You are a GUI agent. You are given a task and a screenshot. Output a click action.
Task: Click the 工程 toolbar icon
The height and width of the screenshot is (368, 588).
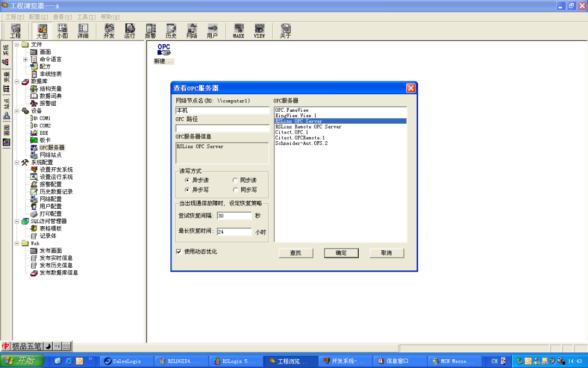click(15, 31)
